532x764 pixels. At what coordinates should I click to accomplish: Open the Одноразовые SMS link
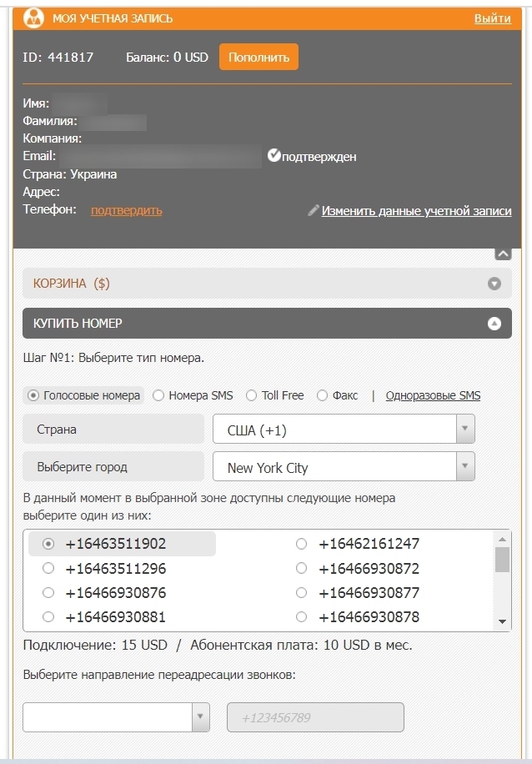433,395
